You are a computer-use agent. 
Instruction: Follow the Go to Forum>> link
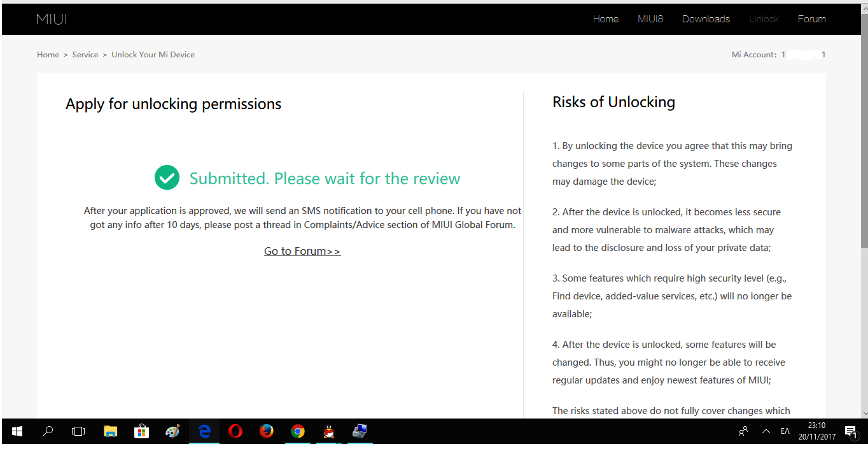point(302,251)
